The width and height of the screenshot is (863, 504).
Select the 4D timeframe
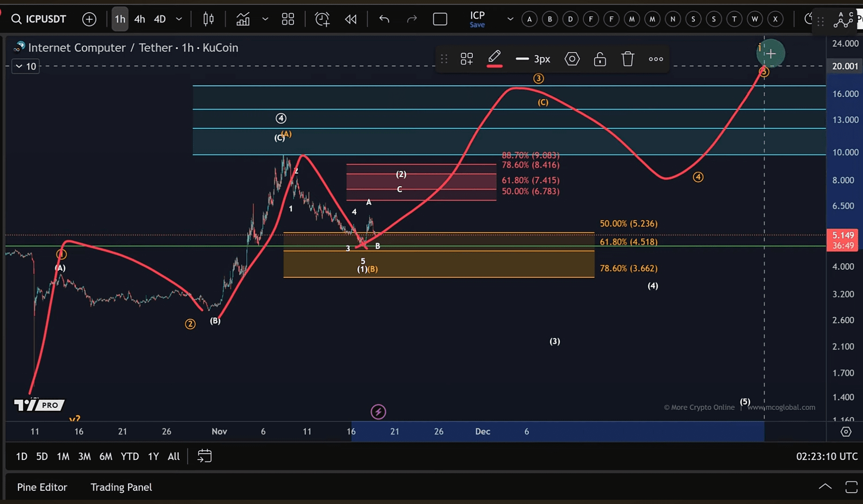pyautogui.click(x=160, y=19)
